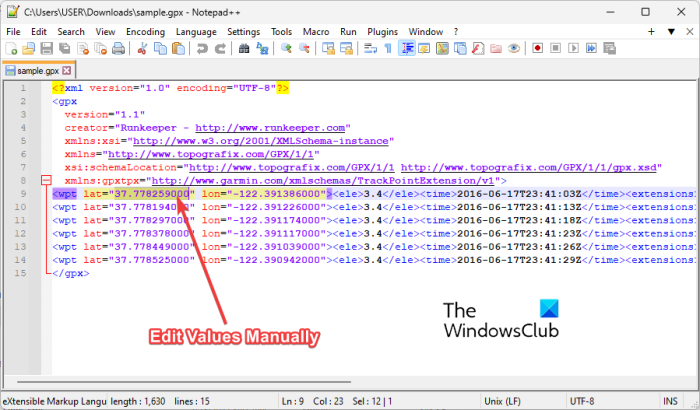Open the Replace dialog icon
Image resolution: width=700 pixels, height=410 pixels.
point(262,48)
